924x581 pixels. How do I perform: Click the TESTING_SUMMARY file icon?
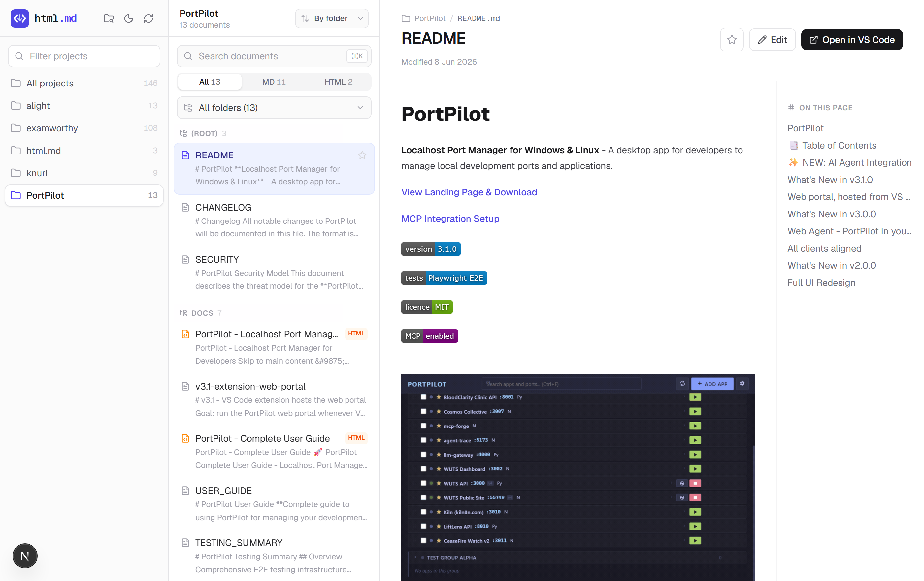(185, 543)
